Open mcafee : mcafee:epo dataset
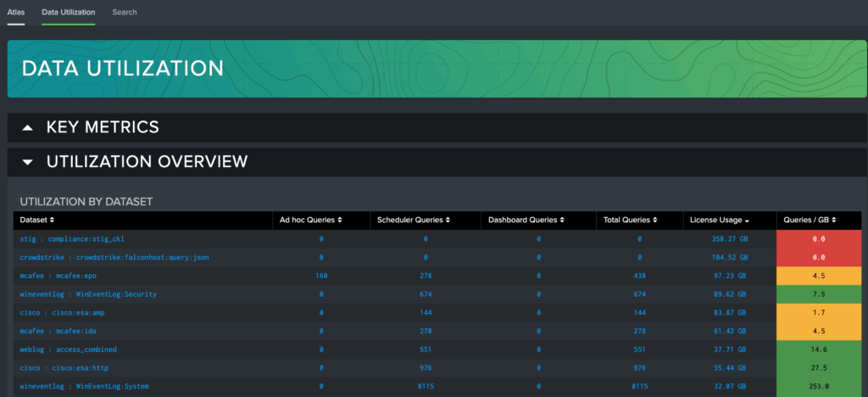The height and width of the screenshot is (397, 868). pos(58,276)
